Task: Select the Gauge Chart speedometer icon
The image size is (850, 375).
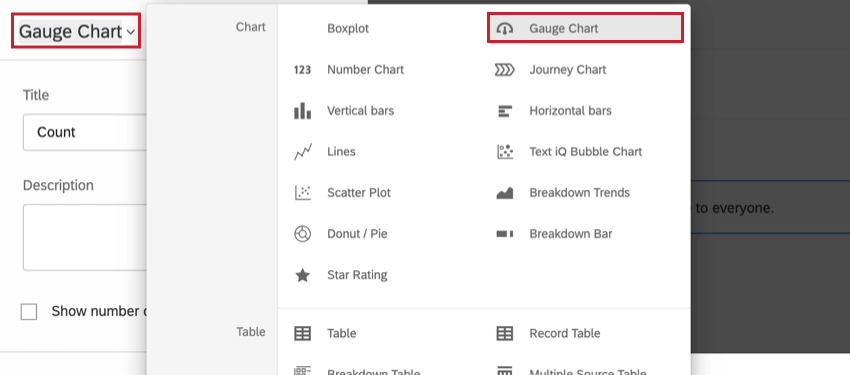Action: (x=505, y=29)
